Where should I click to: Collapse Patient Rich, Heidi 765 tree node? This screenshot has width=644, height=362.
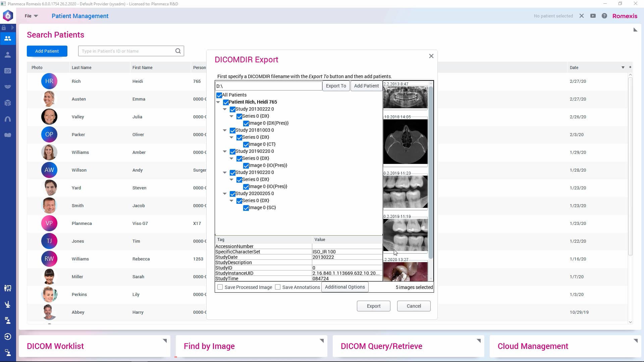pos(218,102)
